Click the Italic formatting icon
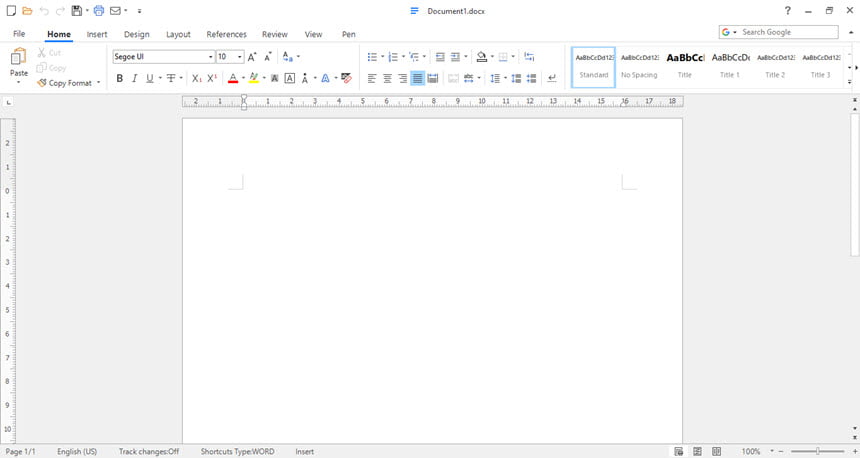 coord(134,78)
